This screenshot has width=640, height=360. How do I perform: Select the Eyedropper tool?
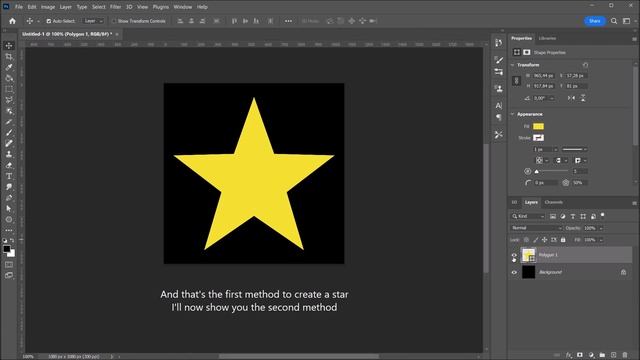[x=9, y=67]
